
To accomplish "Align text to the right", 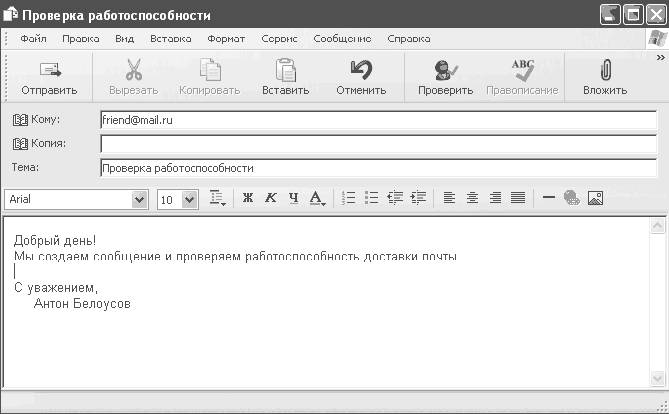I will pos(495,198).
